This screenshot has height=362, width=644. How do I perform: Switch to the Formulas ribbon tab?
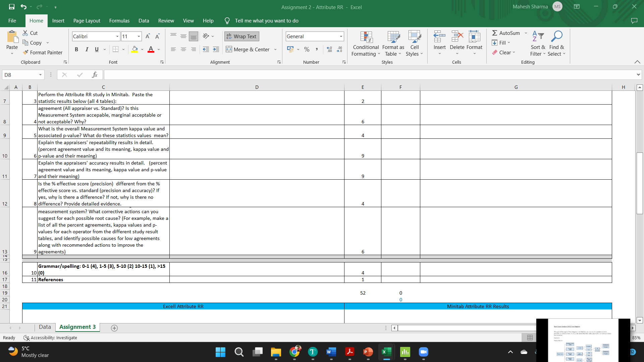point(119,20)
